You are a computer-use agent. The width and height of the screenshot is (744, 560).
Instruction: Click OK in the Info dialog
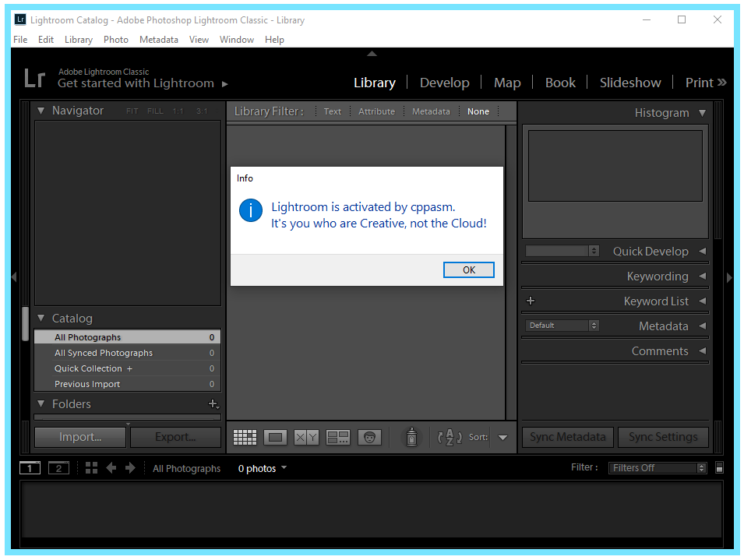469,269
